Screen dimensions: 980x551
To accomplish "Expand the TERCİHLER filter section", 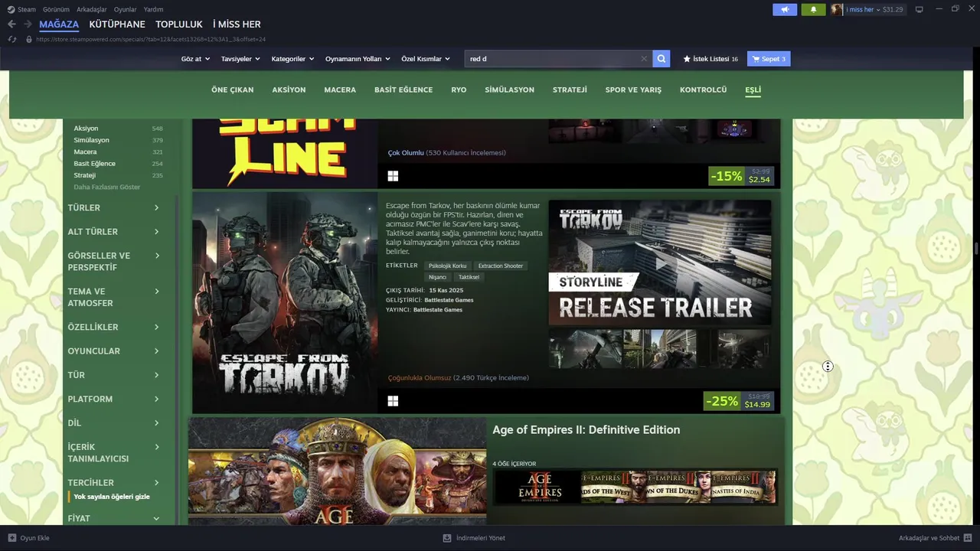I will point(115,482).
